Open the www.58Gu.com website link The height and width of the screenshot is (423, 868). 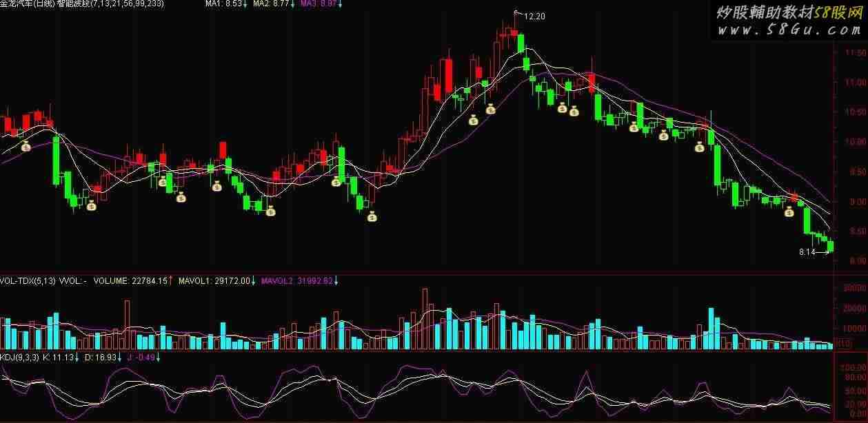[x=788, y=30]
